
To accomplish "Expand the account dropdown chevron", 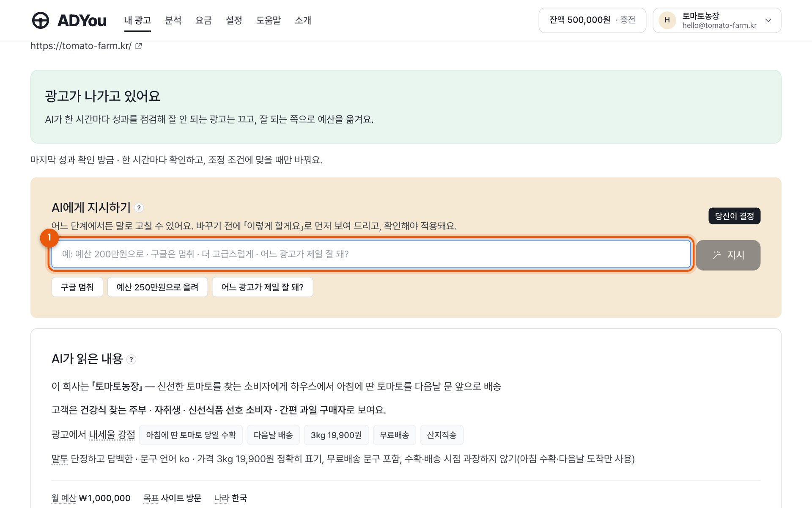I will click(x=768, y=20).
